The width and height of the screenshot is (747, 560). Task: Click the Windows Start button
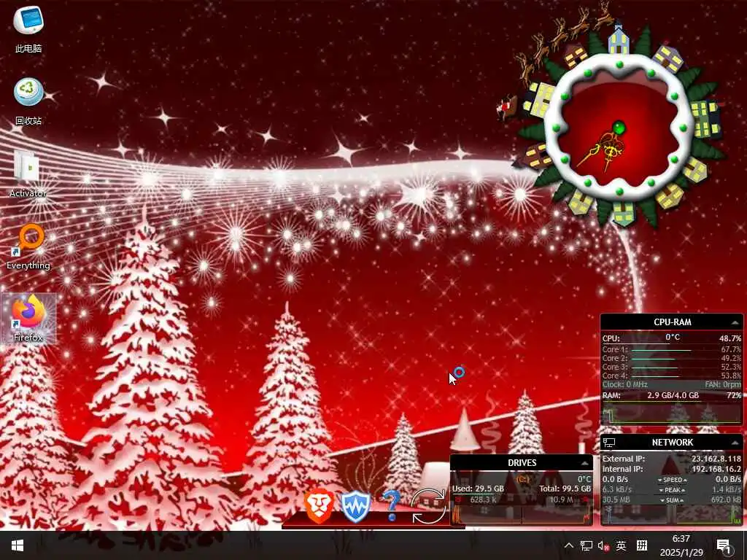tap(18, 545)
